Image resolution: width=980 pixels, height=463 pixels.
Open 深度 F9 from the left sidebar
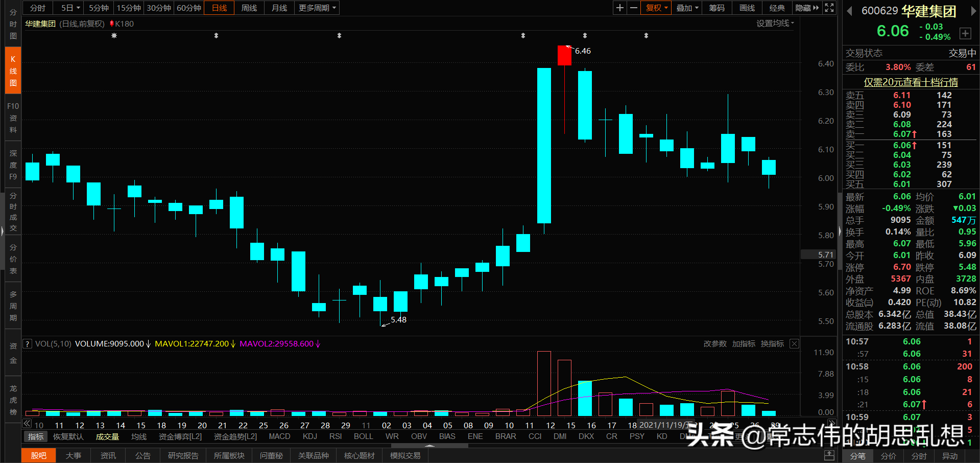(x=13, y=165)
